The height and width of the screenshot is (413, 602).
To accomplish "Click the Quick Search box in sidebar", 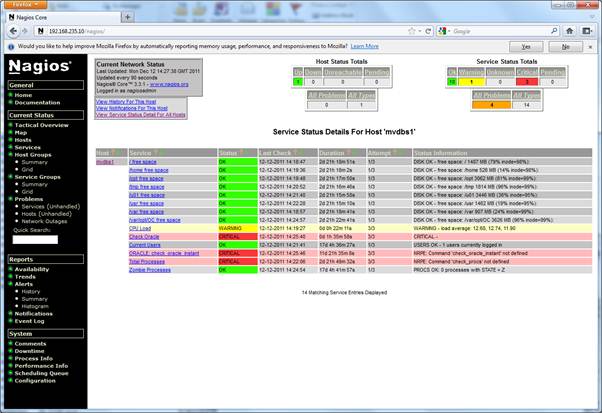I will click(x=35, y=240).
